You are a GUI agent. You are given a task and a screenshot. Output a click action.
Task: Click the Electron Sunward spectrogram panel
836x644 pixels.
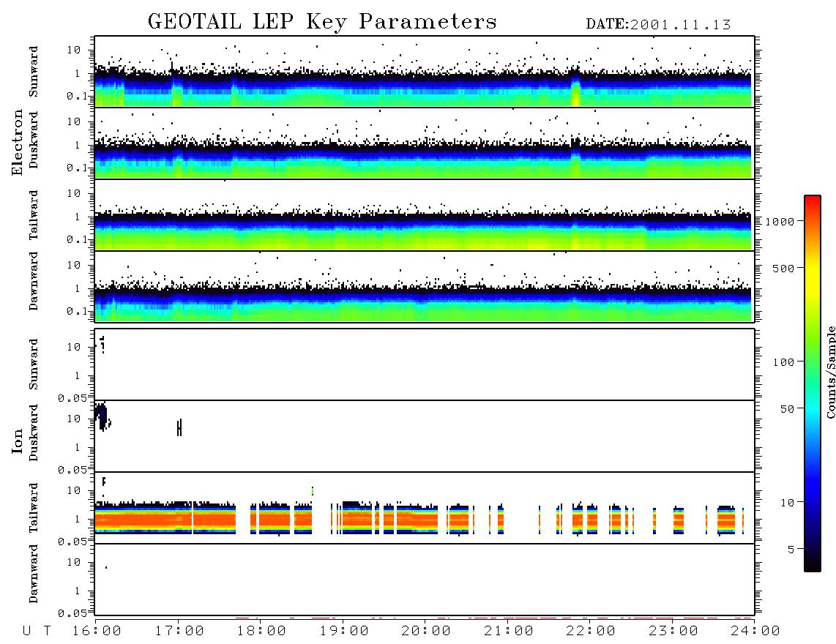click(425, 72)
